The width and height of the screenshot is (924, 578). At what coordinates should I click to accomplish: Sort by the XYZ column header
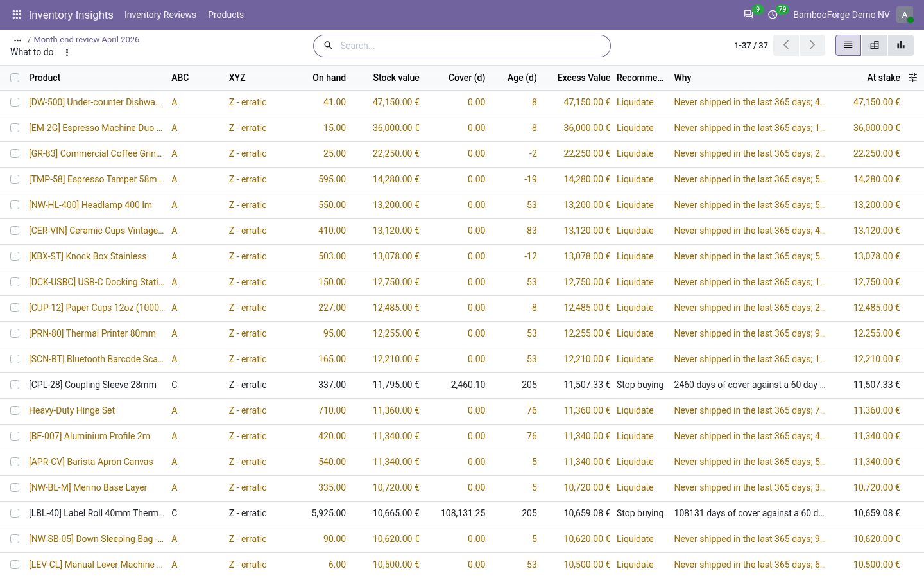237,78
